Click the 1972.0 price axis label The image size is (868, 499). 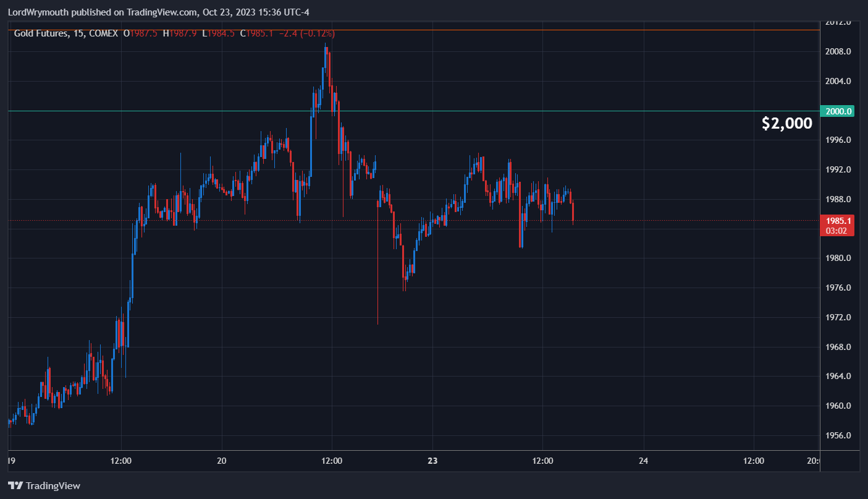tap(838, 317)
